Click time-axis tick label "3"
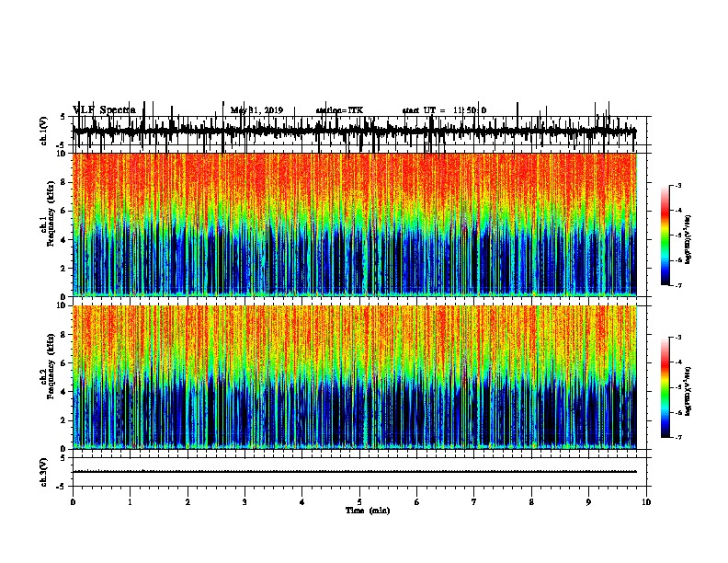This screenshot has width=728, height=563. 245,502
